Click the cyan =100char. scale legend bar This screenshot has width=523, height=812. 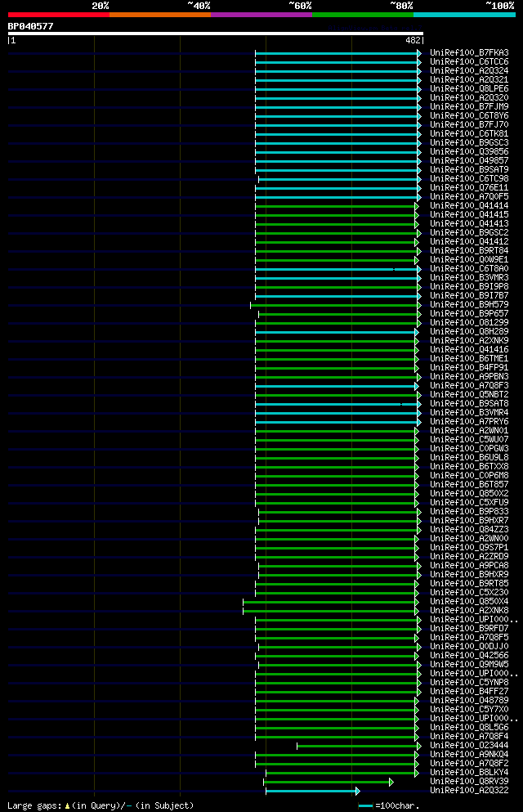pos(365,805)
